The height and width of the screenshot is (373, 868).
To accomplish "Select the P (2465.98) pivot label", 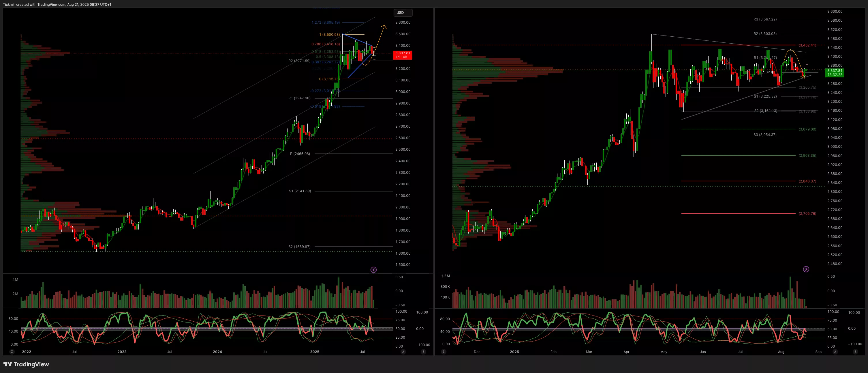I will click(300, 154).
